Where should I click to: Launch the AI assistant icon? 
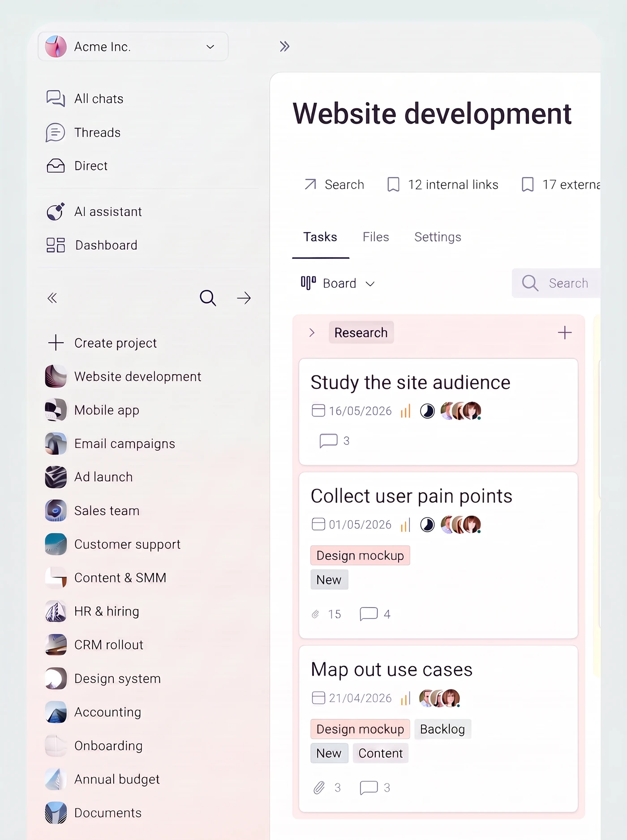(x=56, y=211)
